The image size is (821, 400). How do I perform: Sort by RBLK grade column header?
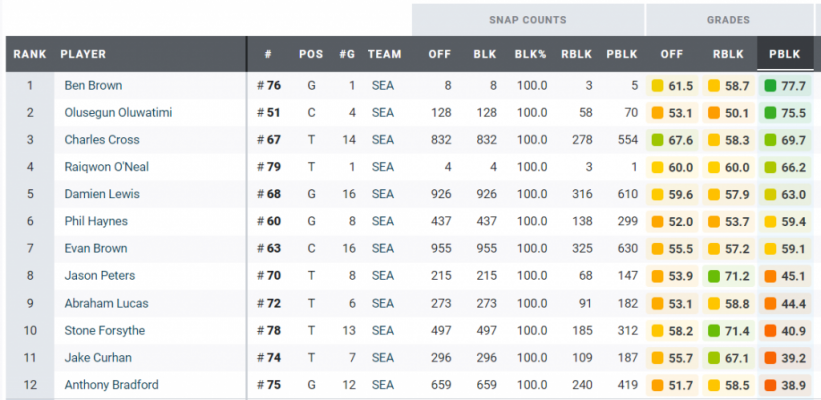728,54
